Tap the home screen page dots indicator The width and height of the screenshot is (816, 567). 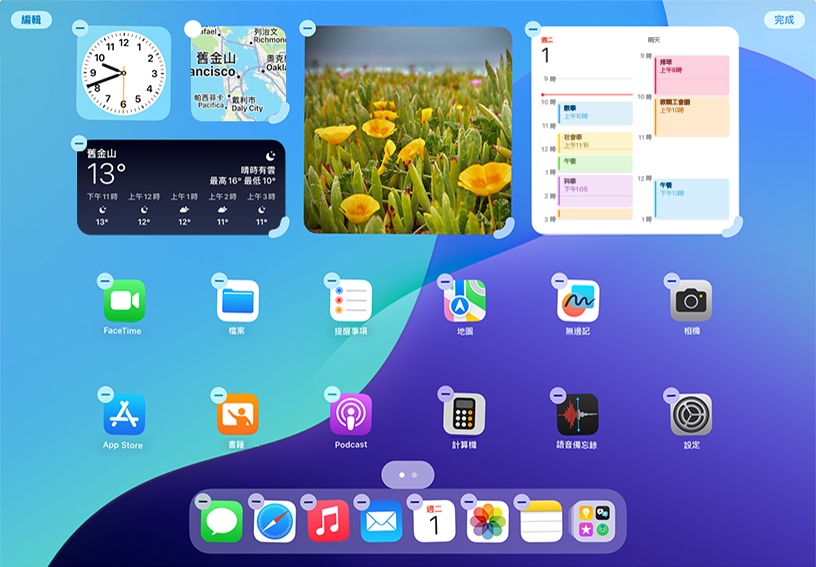point(408,474)
